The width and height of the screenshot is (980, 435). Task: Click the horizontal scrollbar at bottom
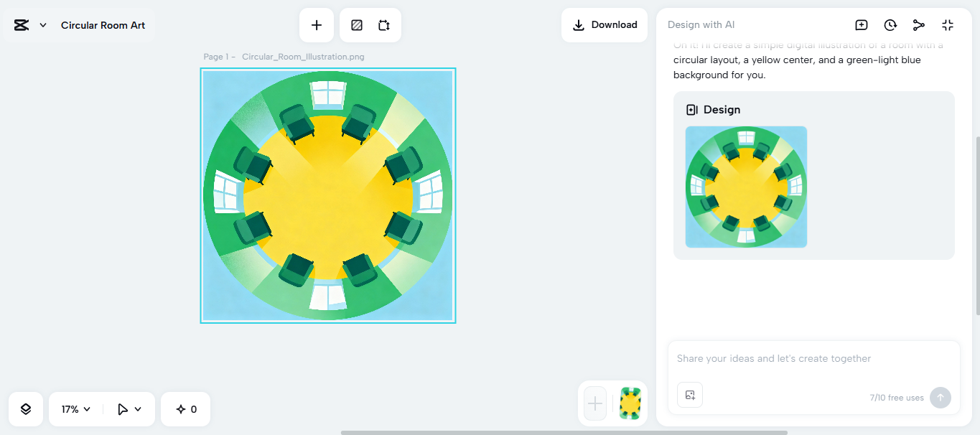(x=564, y=433)
